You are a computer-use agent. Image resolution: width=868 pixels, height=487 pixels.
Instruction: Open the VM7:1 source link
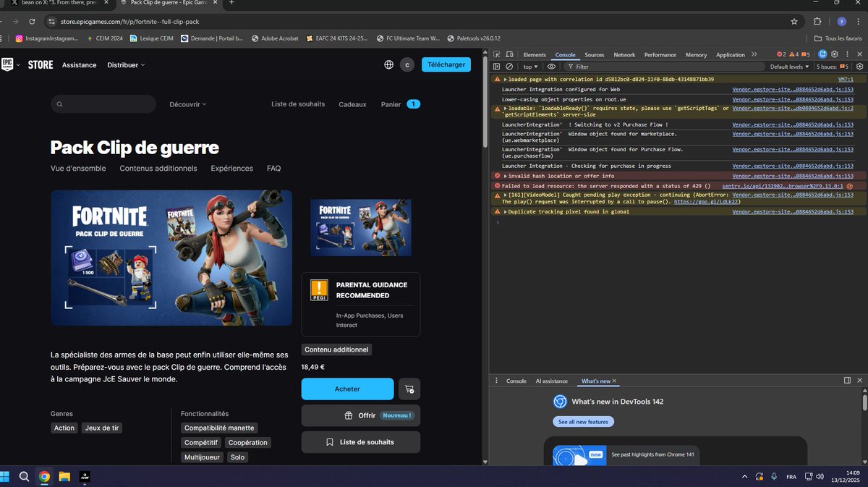[846, 80]
